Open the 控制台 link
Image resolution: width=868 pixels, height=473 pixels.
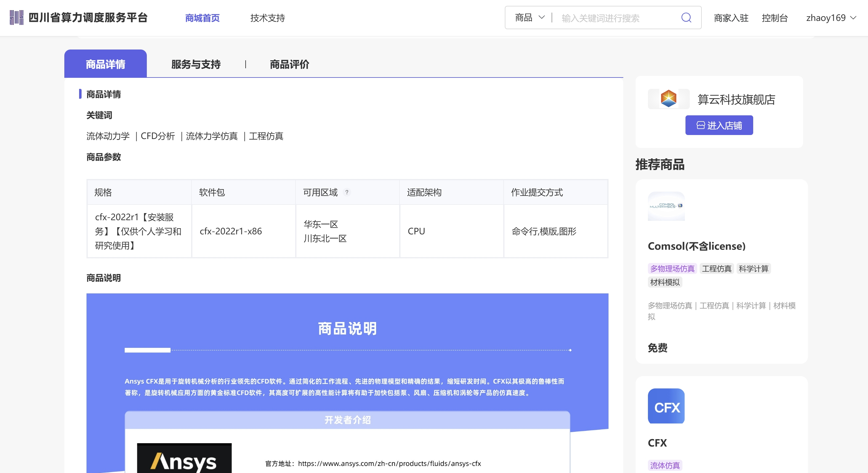click(x=774, y=18)
